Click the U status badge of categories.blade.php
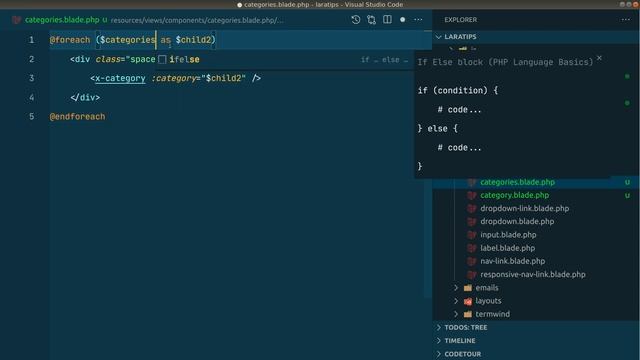This screenshot has width=640, height=360. (627, 182)
